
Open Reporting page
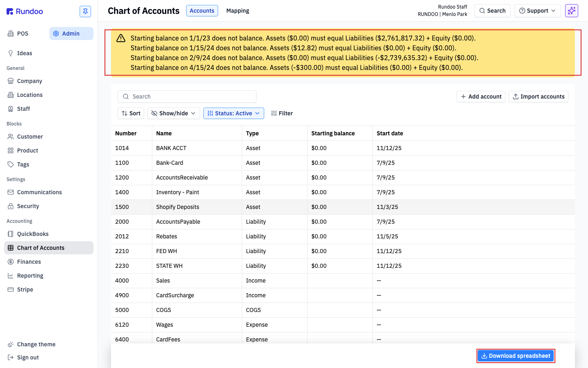(x=49, y=276)
